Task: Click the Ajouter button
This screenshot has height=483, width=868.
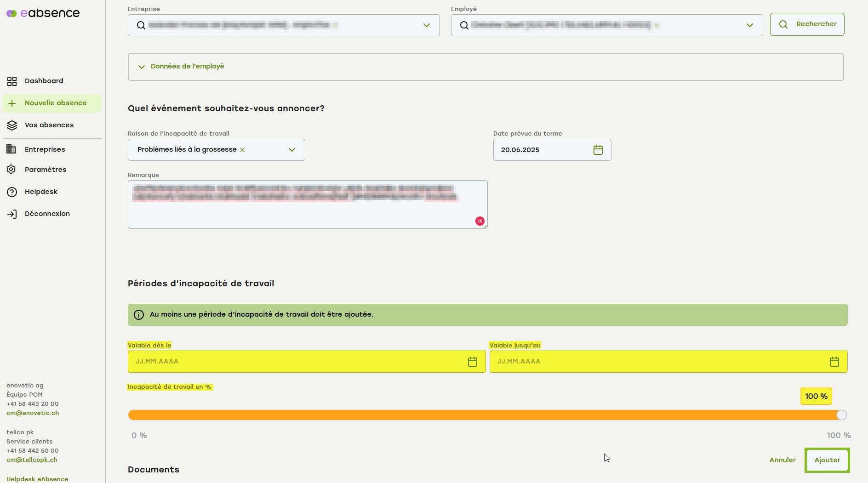Action: 827,460
